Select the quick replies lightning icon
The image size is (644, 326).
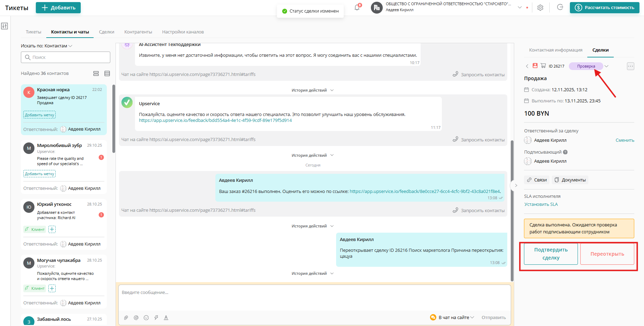pos(156,317)
